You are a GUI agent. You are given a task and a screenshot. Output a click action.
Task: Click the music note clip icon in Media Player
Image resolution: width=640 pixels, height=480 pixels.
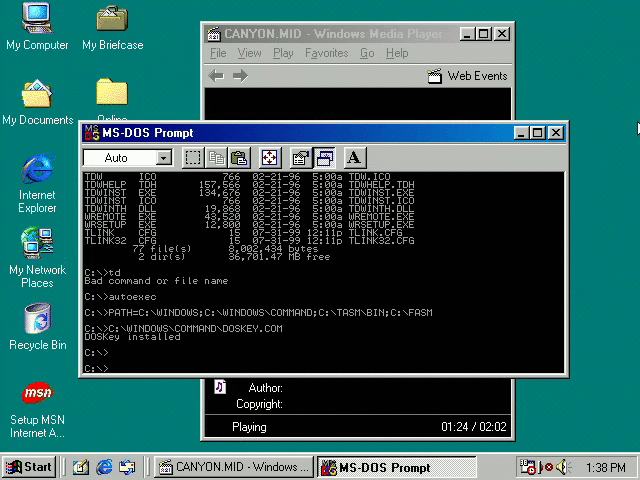220,386
